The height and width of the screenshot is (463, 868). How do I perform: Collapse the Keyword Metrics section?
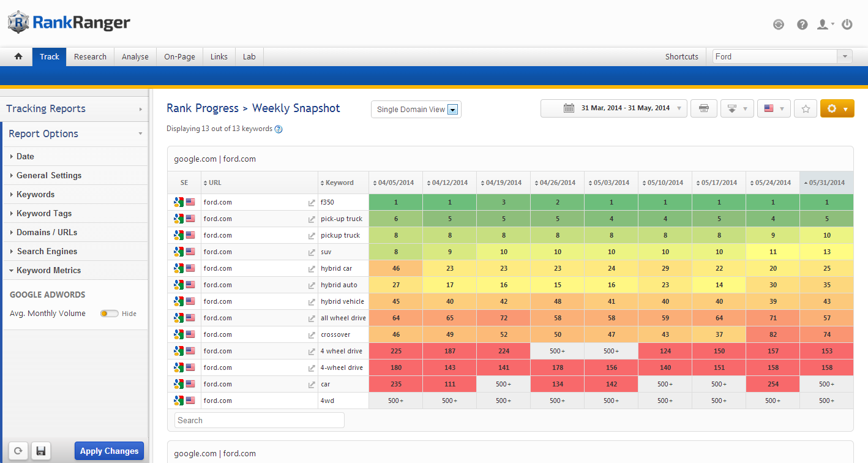(48, 270)
